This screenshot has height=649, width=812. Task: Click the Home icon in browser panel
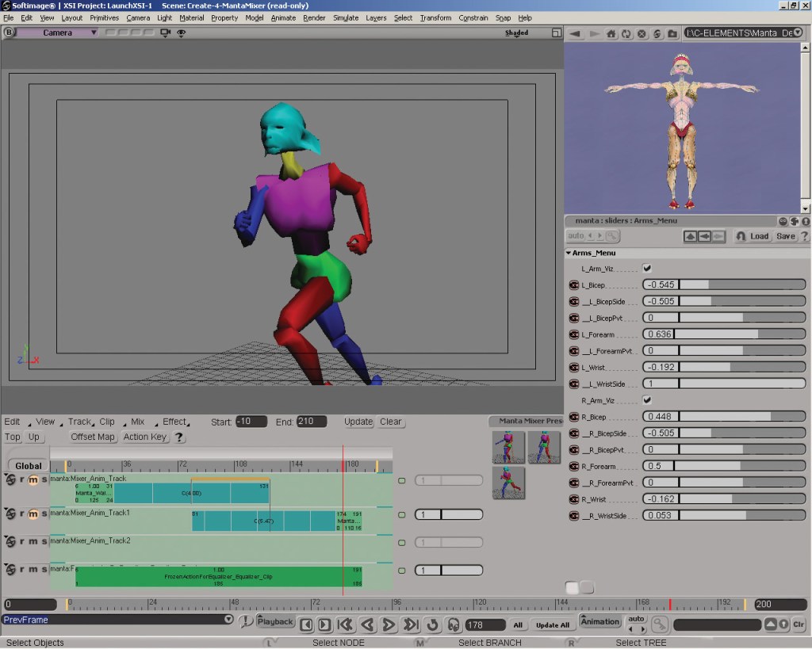(611, 34)
